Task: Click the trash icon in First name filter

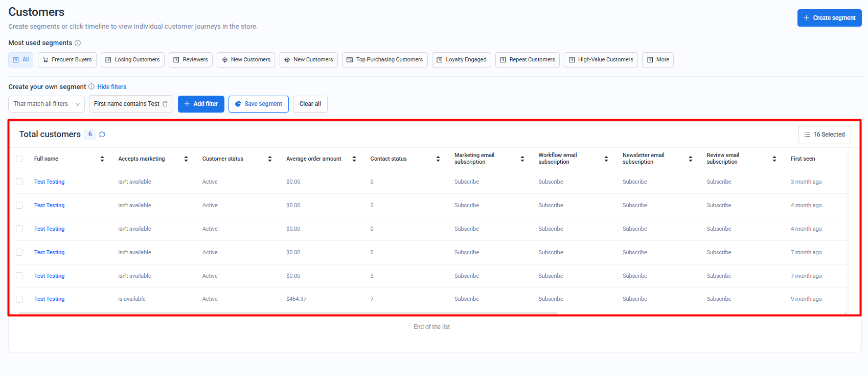Action: point(165,104)
